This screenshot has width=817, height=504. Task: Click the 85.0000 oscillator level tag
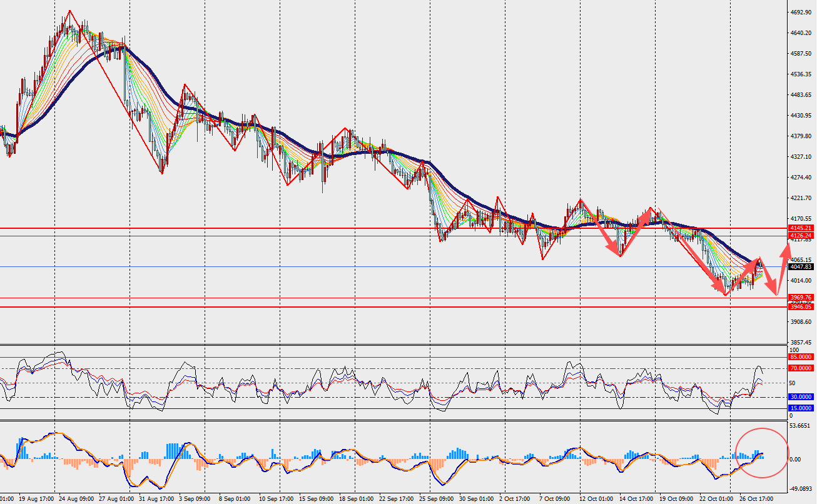click(x=801, y=357)
